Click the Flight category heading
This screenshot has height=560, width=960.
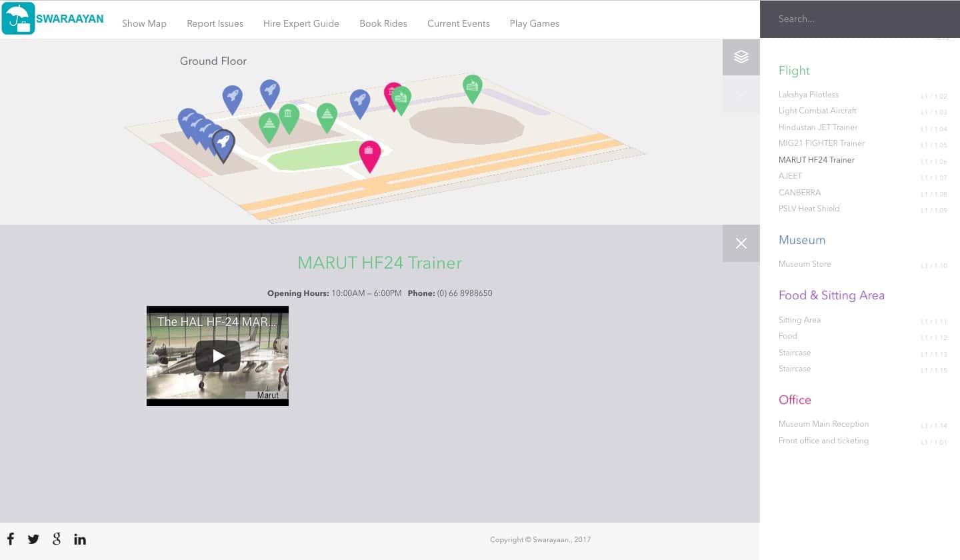794,71
